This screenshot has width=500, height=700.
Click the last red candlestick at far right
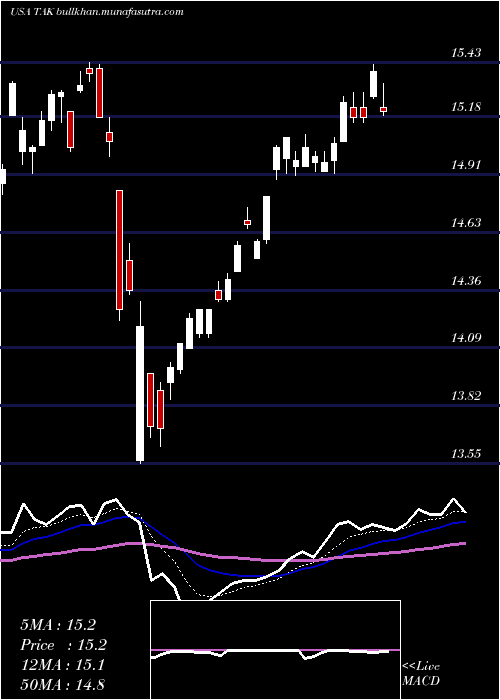point(383,109)
